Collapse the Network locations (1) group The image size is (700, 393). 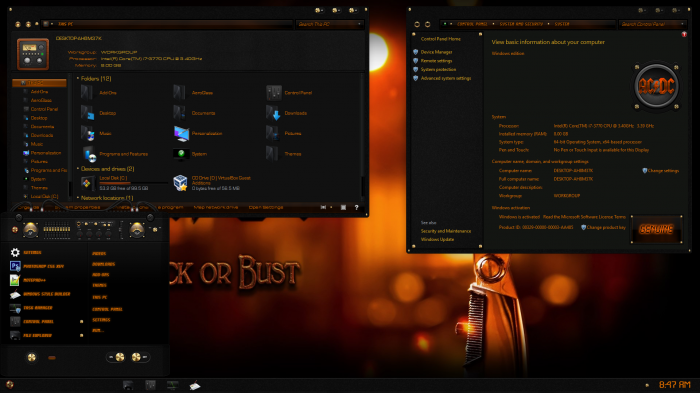(78, 197)
